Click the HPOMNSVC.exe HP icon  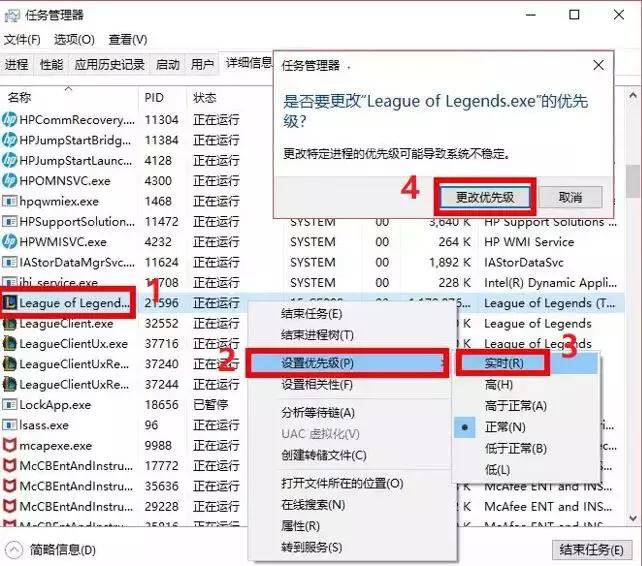tap(9, 181)
